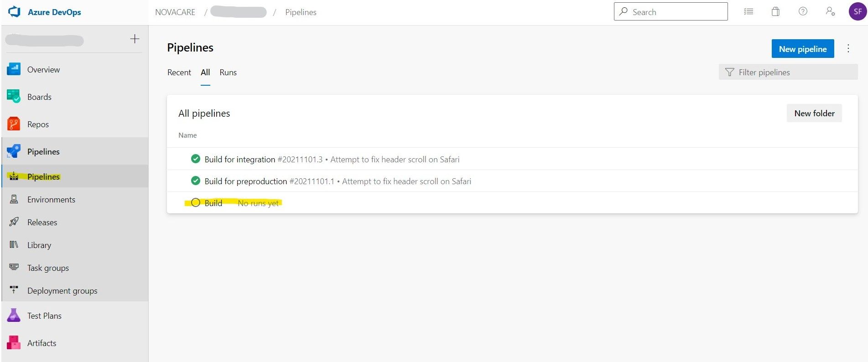Open the NOVACARE organization breadcrumb
Image resolution: width=868 pixels, height=362 pixels.
175,12
